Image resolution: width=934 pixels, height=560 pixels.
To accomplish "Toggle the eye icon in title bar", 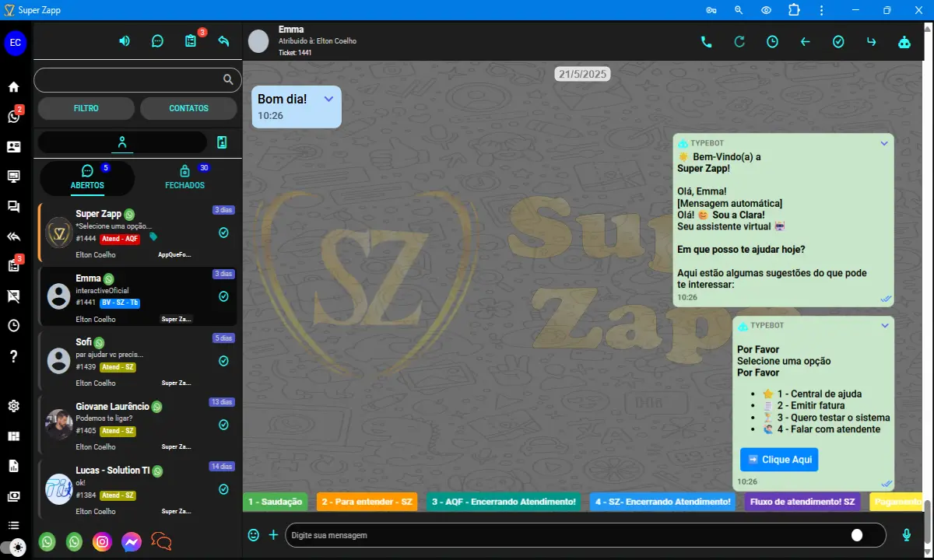I will tap(767, 10).
